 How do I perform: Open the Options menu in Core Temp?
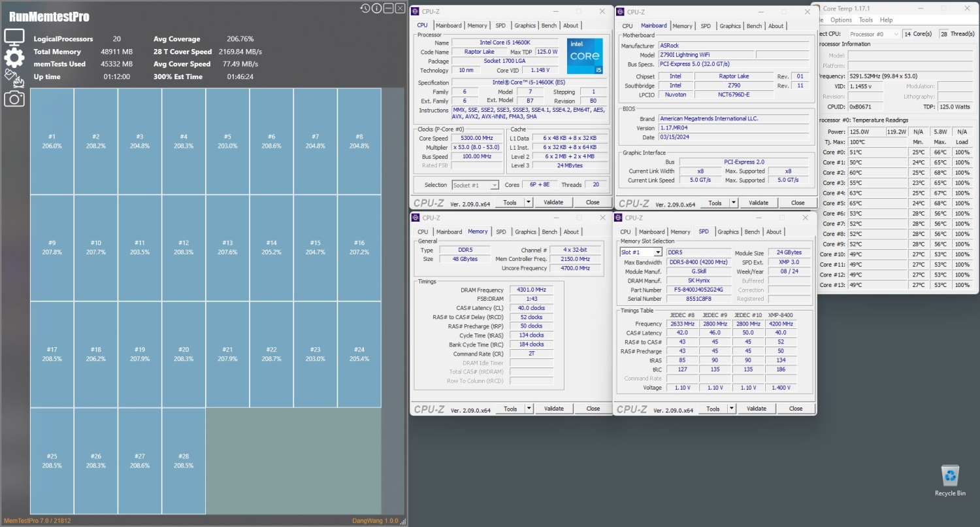pos(840,20)
